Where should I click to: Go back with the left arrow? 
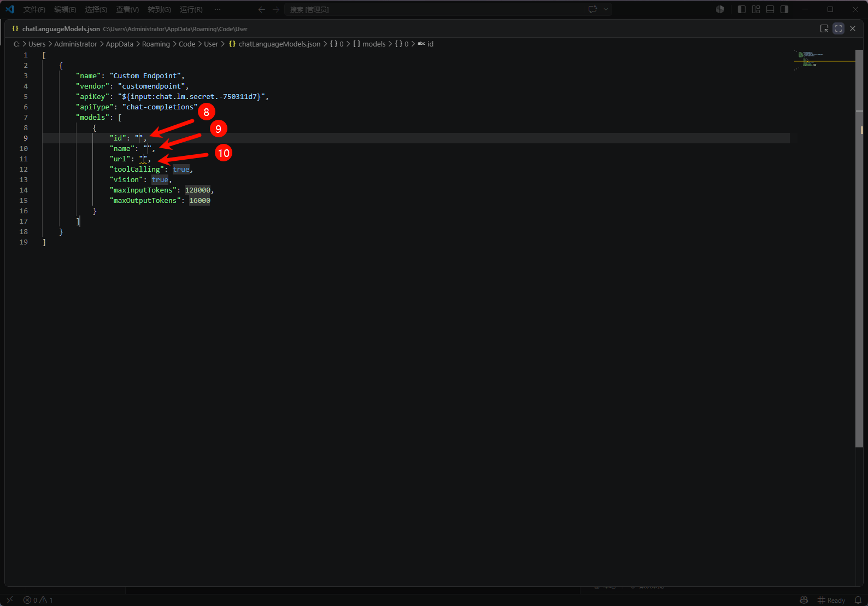click(x=261, y=9)
